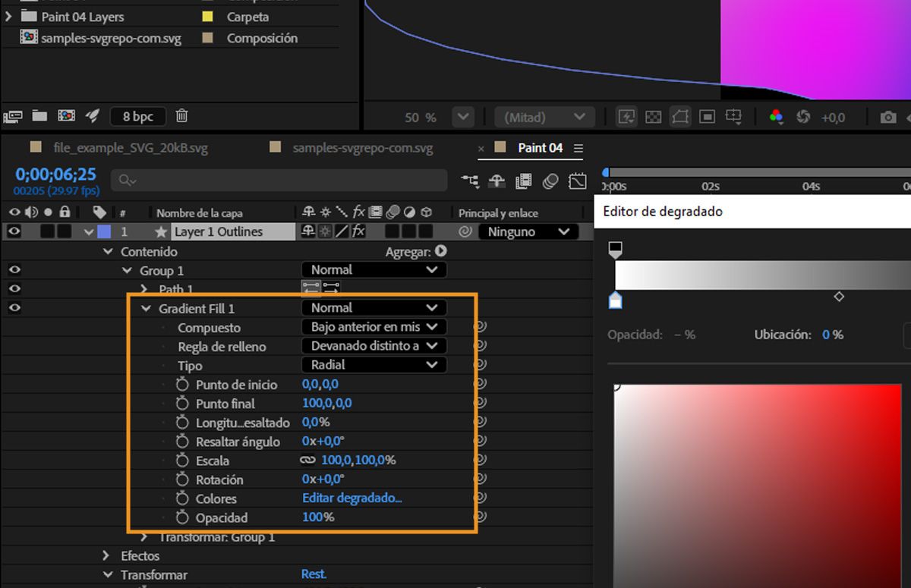Toggle the shy switch on Layer 1 Outlines
Viewport: 911px width, 588px height.
308,231
